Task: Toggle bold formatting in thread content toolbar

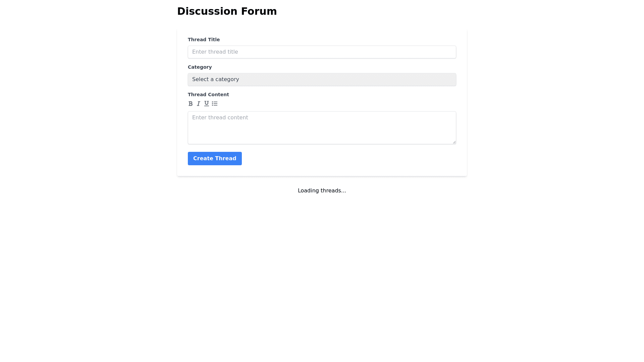Action: 191,104
